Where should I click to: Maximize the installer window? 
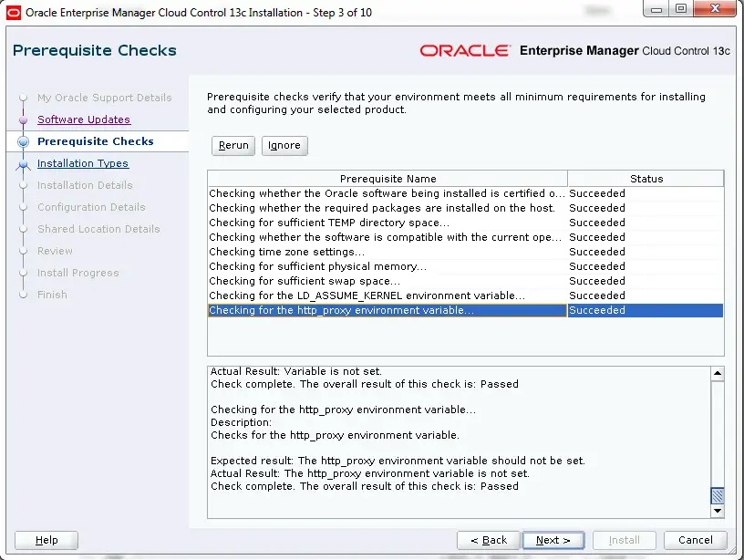click(x=681, y=9)
